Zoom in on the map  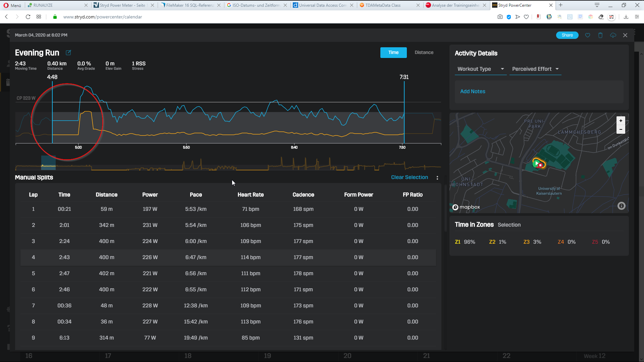621,121
